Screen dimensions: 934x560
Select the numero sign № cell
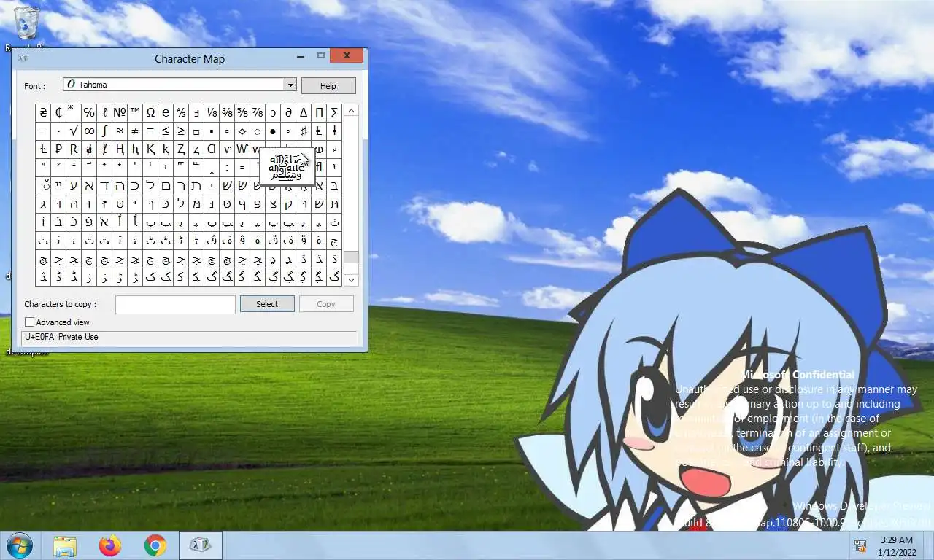120,112
